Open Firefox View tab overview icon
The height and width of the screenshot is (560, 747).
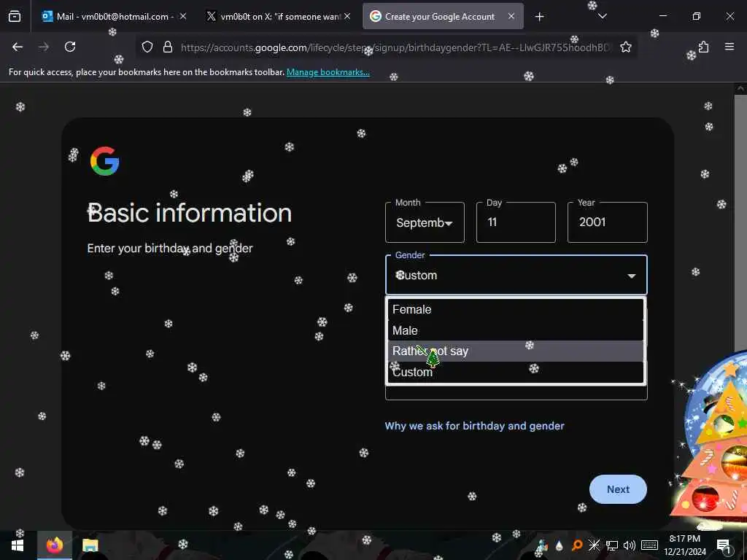point(15,17)
